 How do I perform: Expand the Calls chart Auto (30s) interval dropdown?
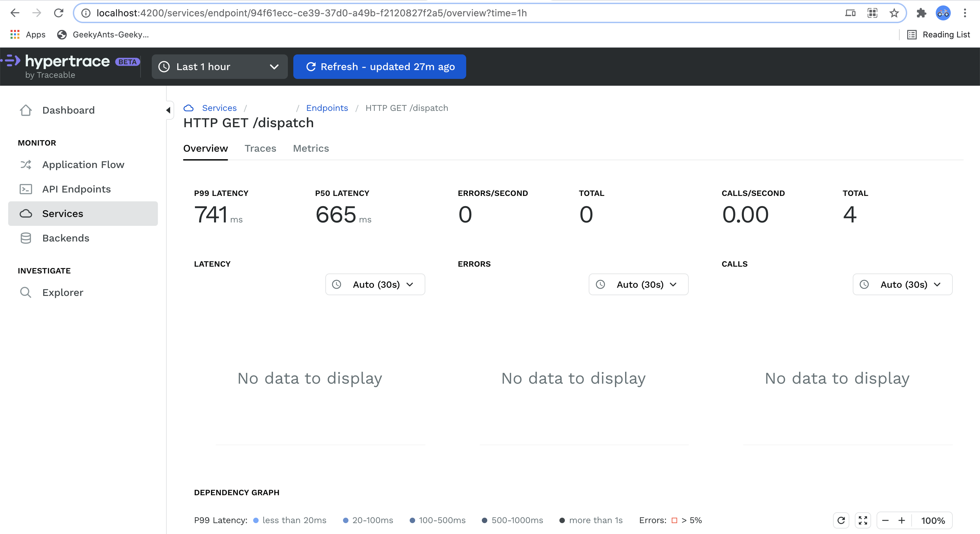pos(902,284)
